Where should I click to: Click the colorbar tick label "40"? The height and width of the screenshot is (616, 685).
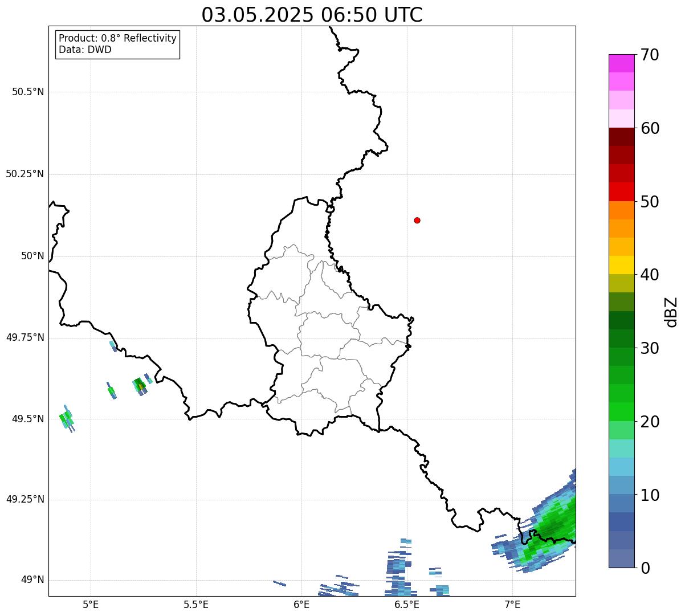click(650, 275)
